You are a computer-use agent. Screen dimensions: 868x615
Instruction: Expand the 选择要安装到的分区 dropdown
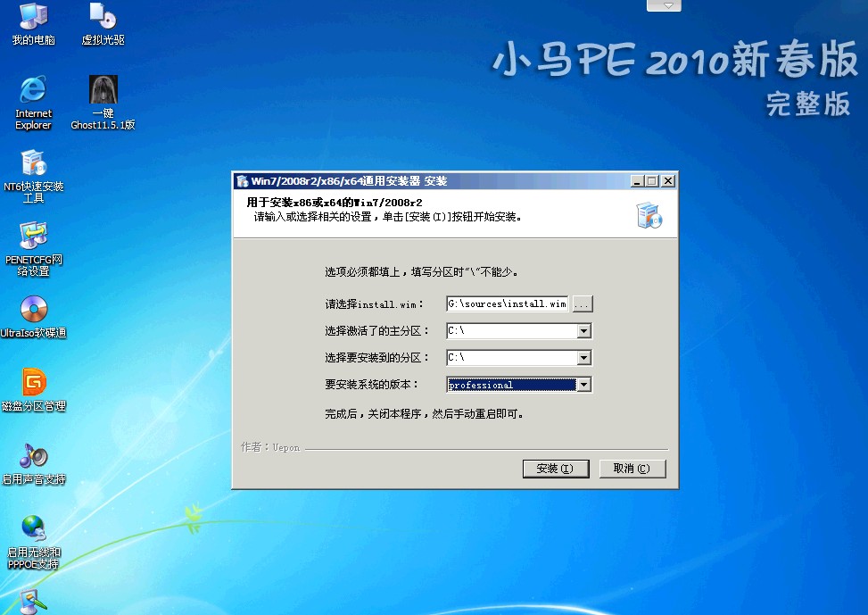(x=583, y=358)
